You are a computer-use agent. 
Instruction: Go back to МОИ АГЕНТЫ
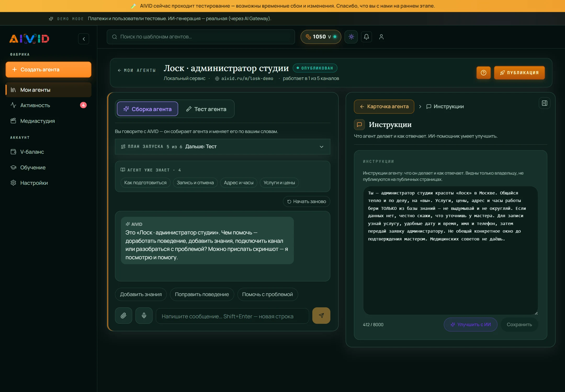coord(137,70)
